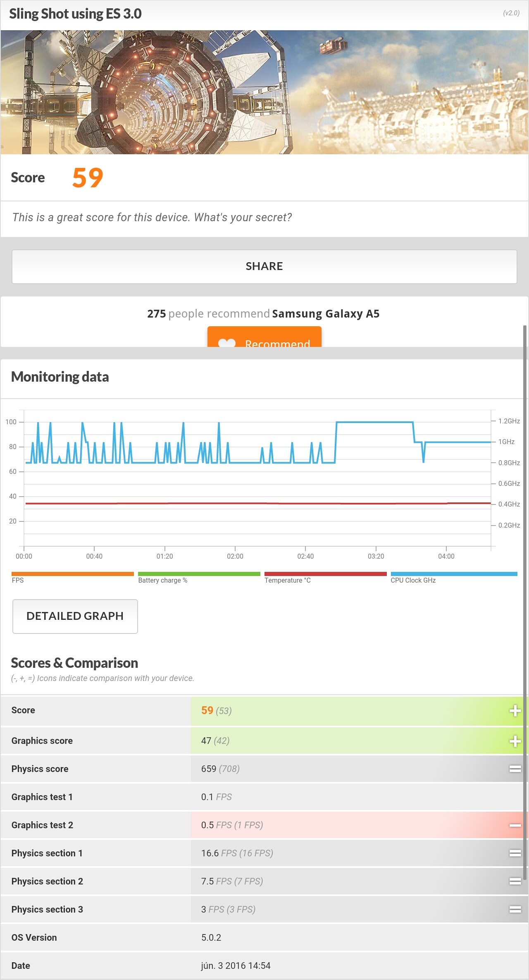Tap the Graphics score value '47 (42)'
This screenshot has width=529, height=980.
[x=215, y=741]
